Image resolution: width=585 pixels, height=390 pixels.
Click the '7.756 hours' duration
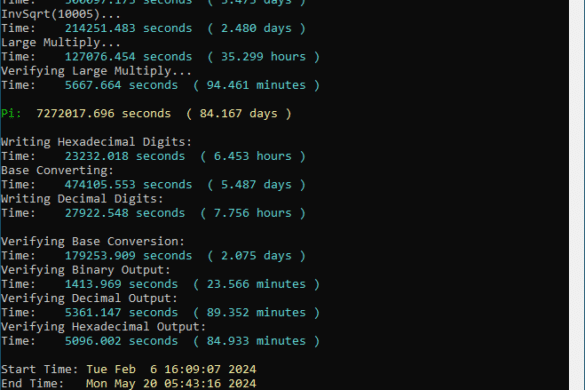point(253,213)
